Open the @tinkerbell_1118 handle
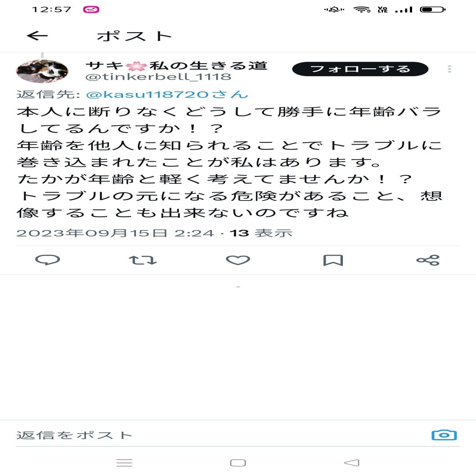Screen dimensions: 476x476 pos(158,77)
